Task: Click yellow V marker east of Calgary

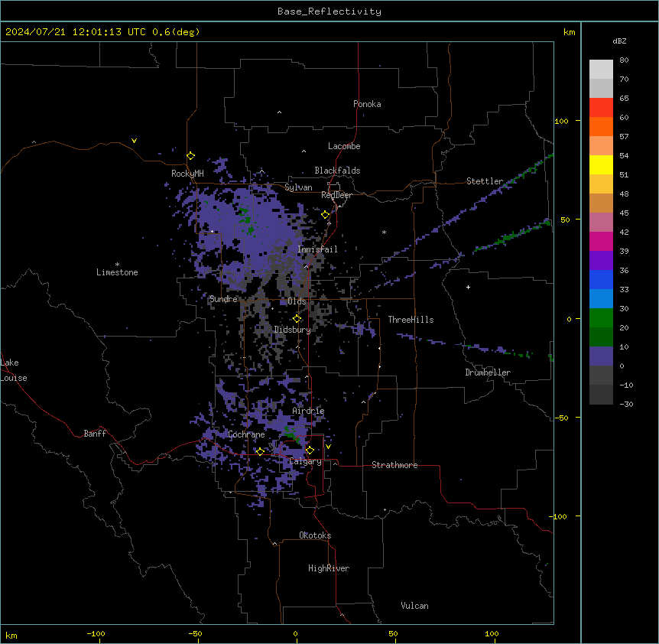Action: [x=328, y=447]
